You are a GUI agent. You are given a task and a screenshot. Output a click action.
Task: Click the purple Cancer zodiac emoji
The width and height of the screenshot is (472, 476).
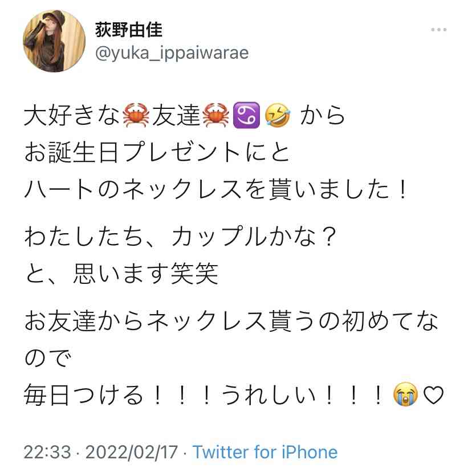tap(246, 115)
